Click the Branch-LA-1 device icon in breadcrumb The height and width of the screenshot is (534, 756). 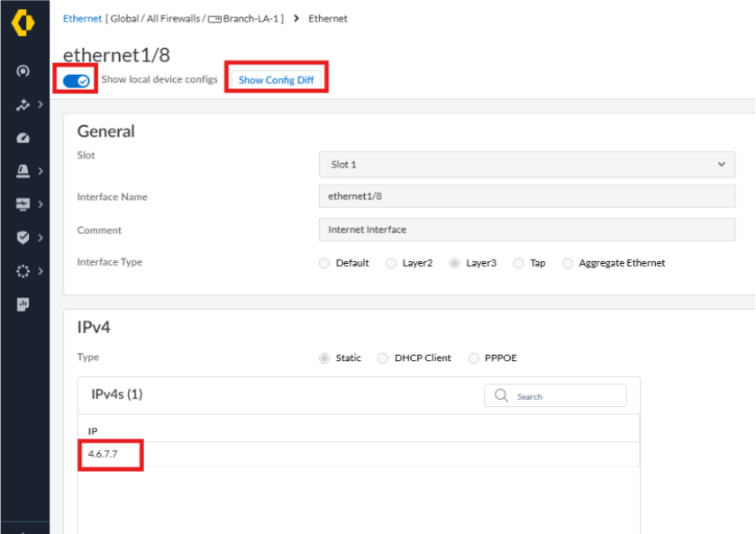point(214,19)
